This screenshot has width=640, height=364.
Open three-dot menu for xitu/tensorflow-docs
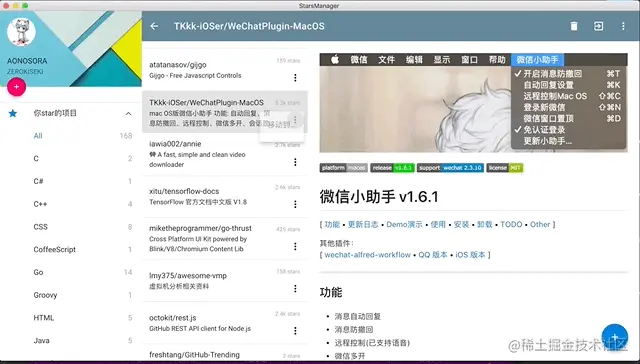(x=295, y=204)
